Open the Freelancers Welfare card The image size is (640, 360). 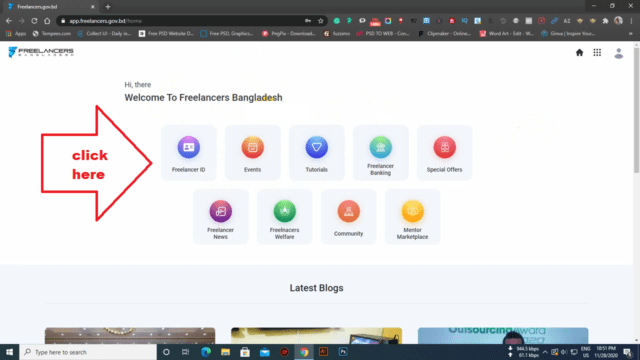(x=284, y=217)
